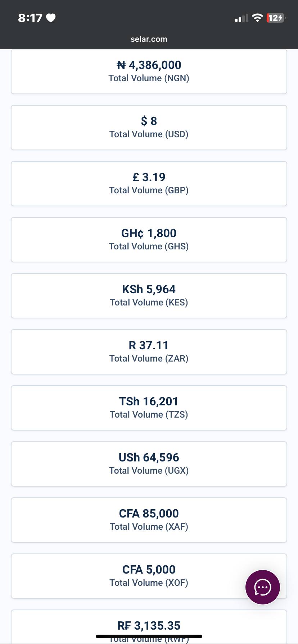The image size is (298, 644).
Task: Select the TSh 16,201 TZS card
Action: pyautogui.click(x=149, y=408)
